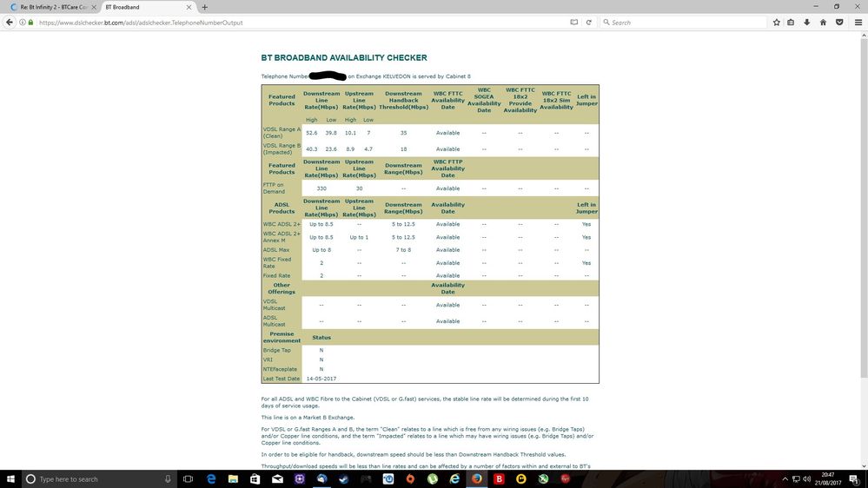Screen dimensions: 868x488
Task: Click the Last Test Date value 14-05-2017
Action: [x=321, y=379]
